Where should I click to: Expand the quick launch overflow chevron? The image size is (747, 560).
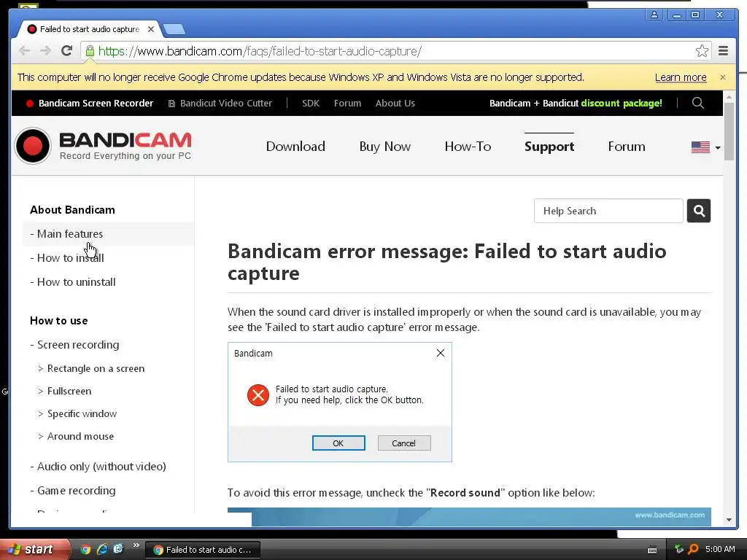coord(136,545)
